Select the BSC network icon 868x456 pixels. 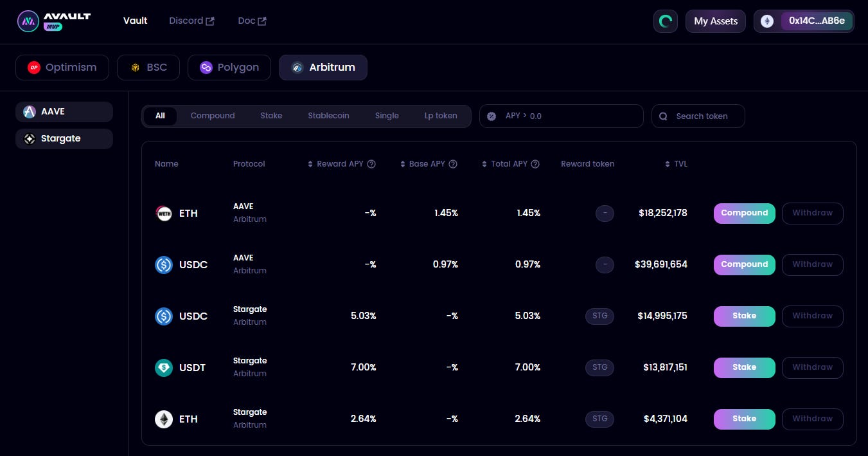135,67
